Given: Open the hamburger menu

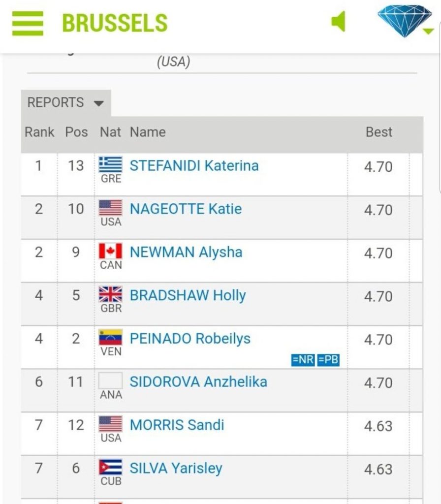Looking at the screenshot, I should [x=28, y=23].
